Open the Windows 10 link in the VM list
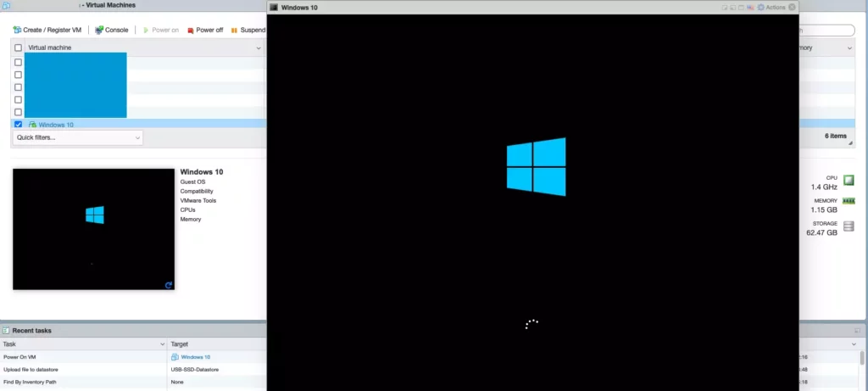 click(56, 125)
